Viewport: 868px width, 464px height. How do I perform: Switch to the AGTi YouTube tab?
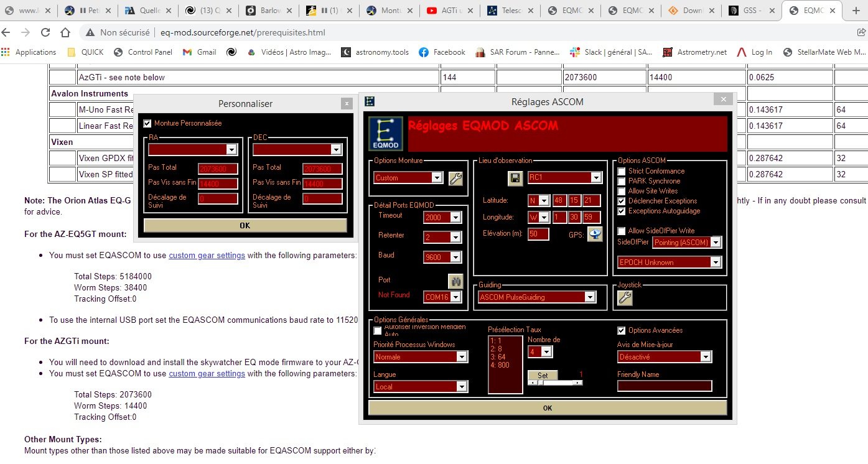coord(449,11)
